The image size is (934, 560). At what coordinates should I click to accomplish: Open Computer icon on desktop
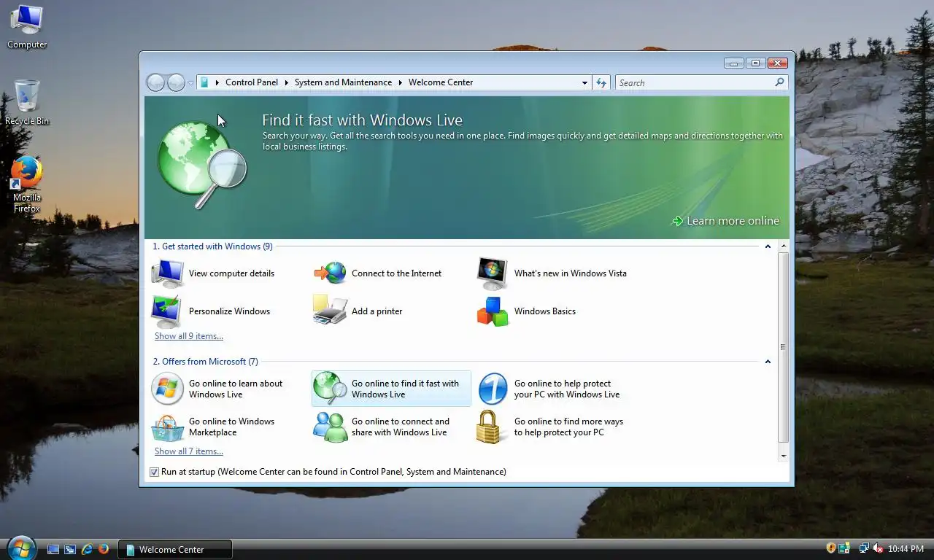click(x=27, y=27)
